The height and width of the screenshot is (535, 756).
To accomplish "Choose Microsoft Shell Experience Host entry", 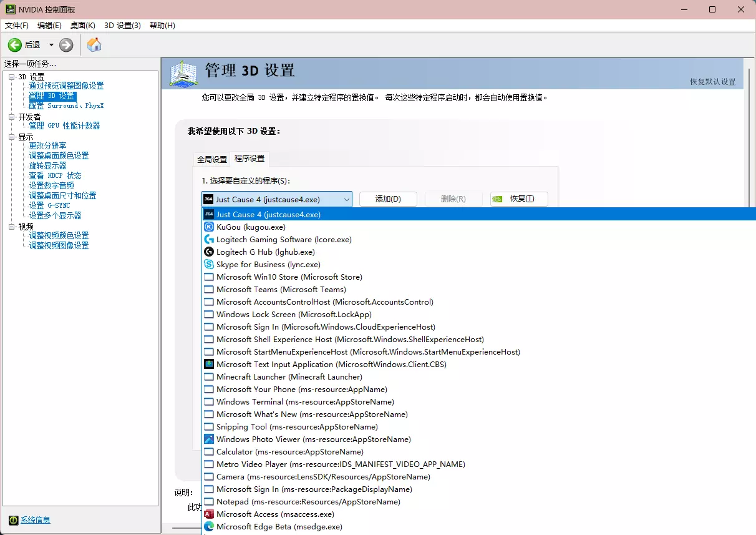I will click(479, 339).
